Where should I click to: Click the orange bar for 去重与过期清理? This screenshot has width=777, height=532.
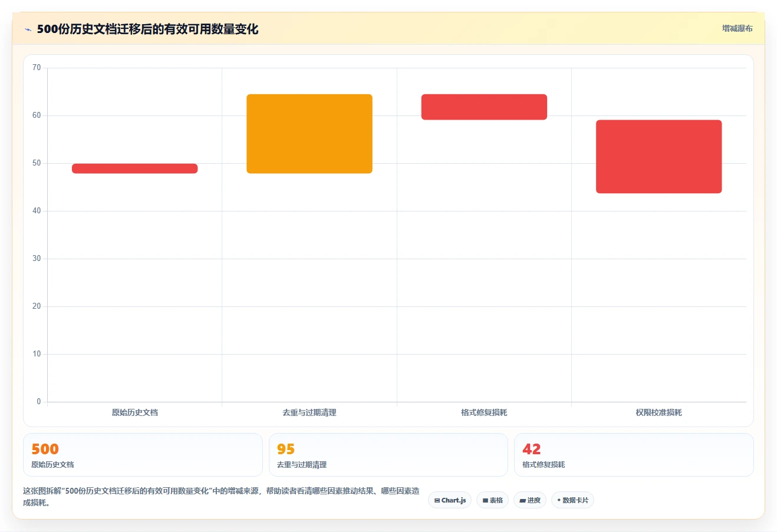[x=310, y=134]
